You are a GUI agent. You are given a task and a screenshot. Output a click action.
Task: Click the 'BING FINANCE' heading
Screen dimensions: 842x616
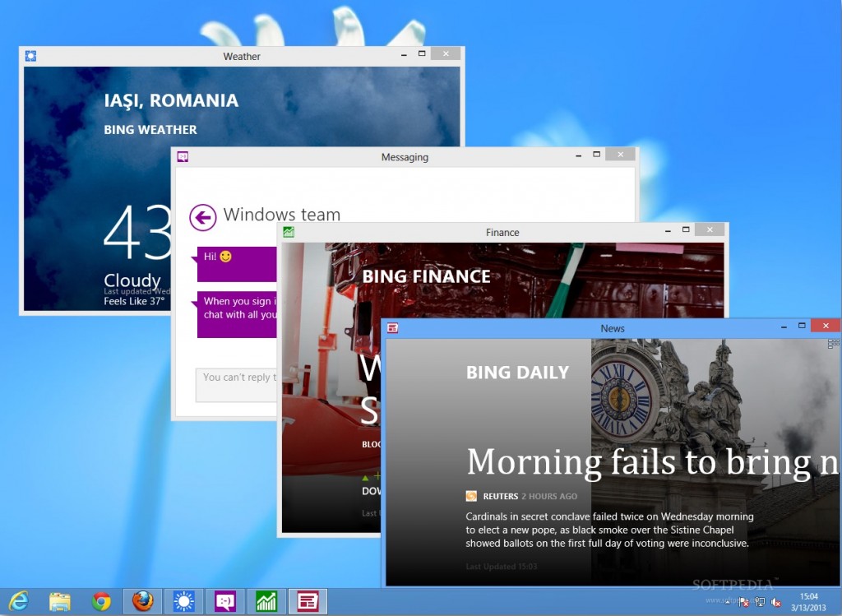pos(426,276)
